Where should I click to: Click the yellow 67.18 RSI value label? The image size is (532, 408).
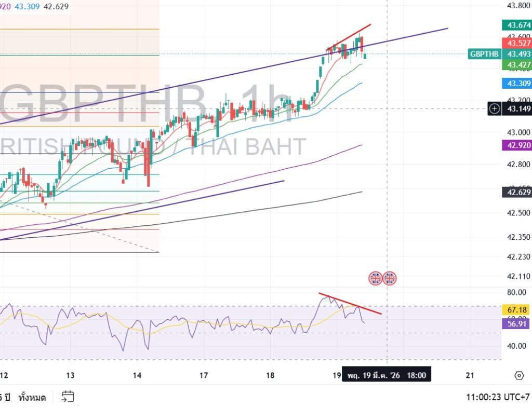(518, 310)
